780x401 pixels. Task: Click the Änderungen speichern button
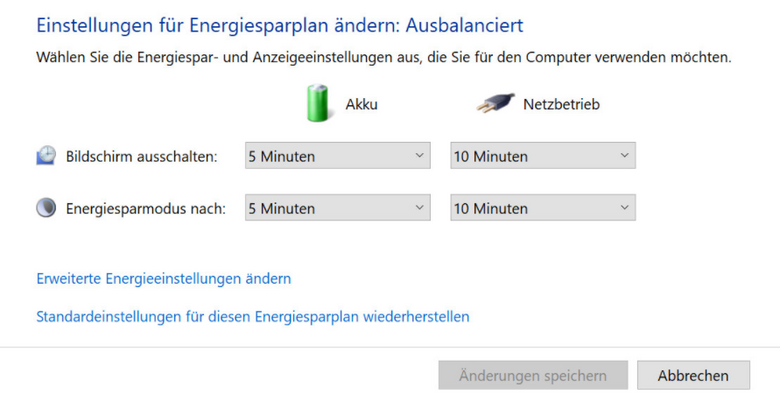pos(533,375)
